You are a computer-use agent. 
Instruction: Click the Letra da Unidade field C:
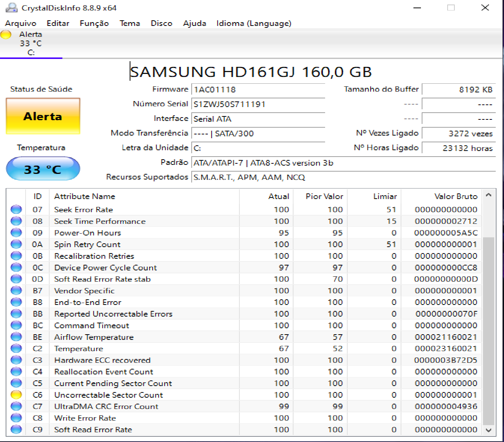click(x=258, y=148)
